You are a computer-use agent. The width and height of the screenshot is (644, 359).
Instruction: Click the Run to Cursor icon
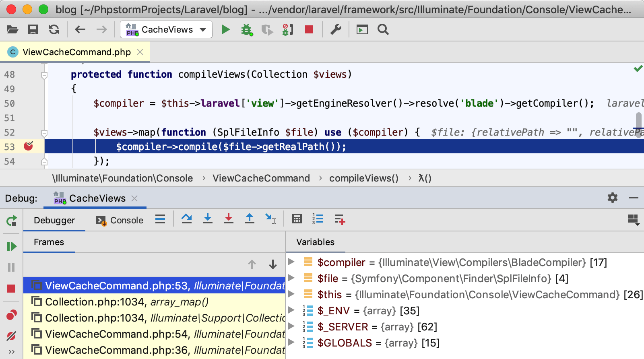tap(271, 219)
